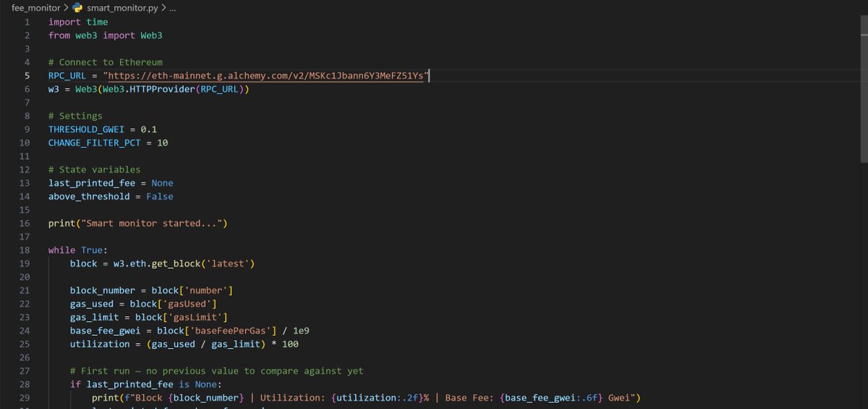Image resolution: width=868 pixels, height=409 pixels.
Task: Click the 'above_threshold' variable
Action: pos(89,196)
